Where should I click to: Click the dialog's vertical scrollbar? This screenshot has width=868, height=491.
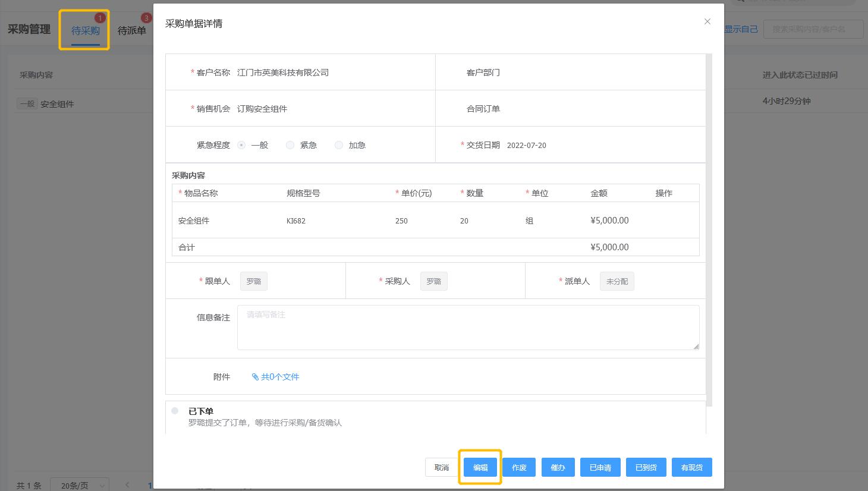coord(709,230)
